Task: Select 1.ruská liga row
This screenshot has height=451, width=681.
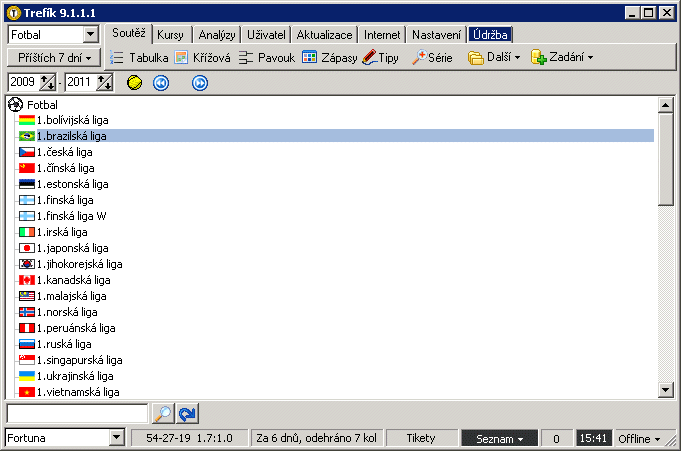Action: [64, 344]
